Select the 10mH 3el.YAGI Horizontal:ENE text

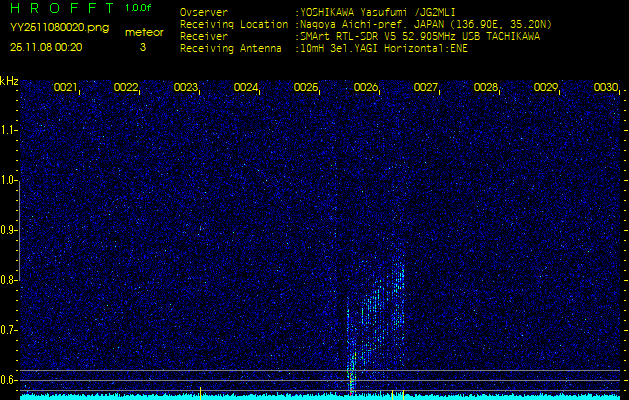(384, 49)
